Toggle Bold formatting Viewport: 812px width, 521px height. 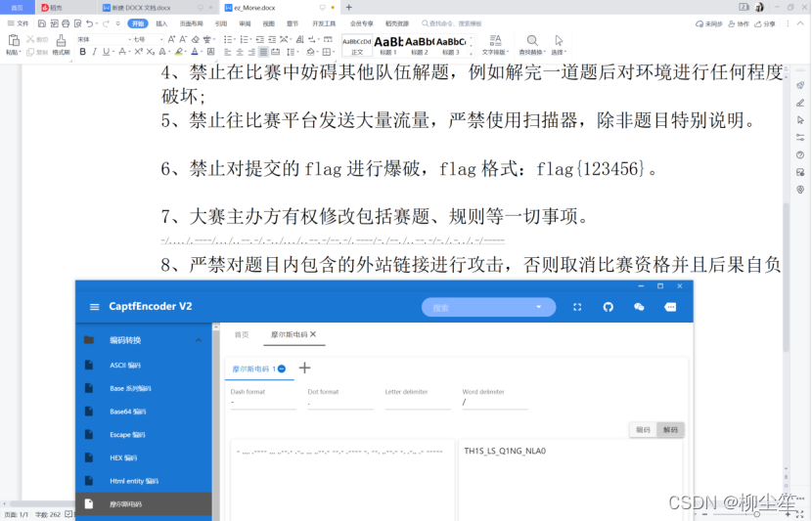point(82,52)
